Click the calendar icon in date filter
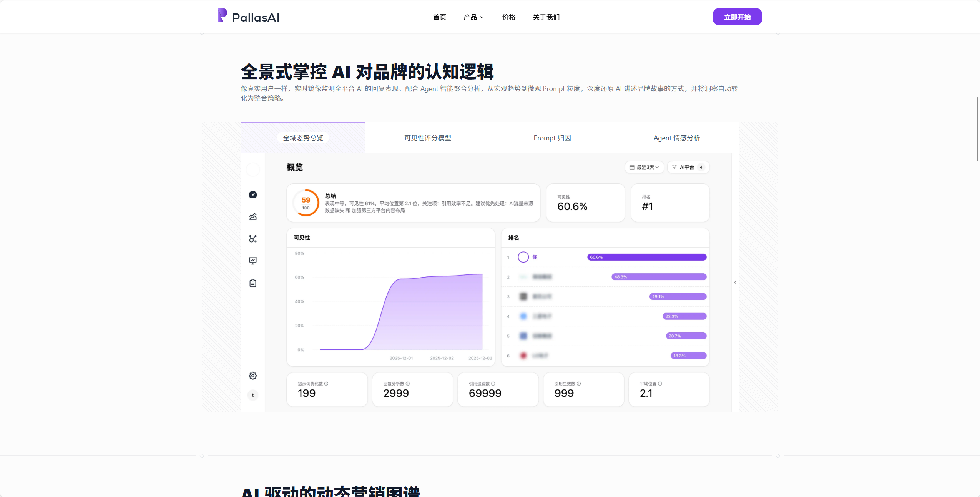The width and height of the screenshot is (980, 497). [x=632, y=167]
